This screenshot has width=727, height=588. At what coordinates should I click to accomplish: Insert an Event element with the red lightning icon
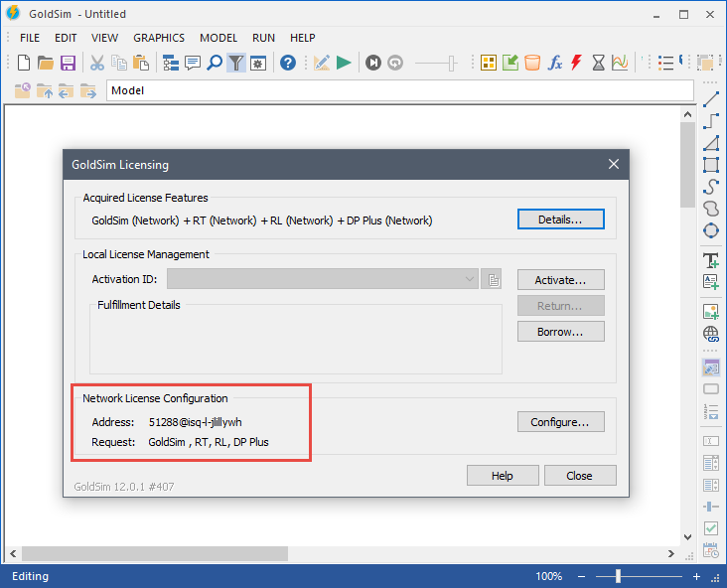(576, 63)
